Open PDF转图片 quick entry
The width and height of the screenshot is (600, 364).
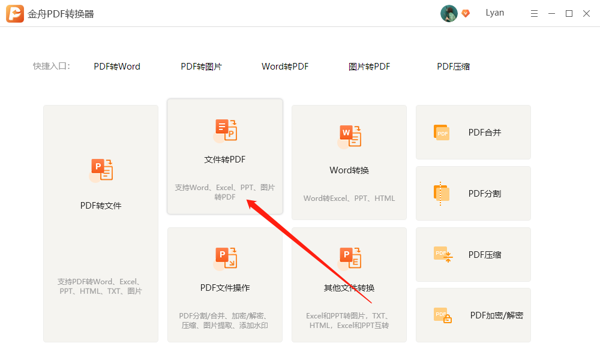pyautogui.click(x=201, y=67)
